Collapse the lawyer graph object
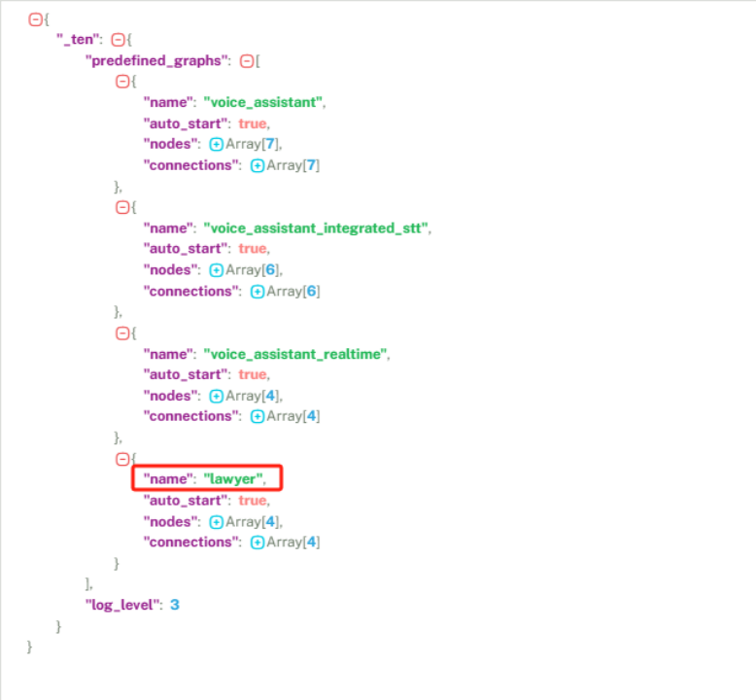 coord(122,459)
